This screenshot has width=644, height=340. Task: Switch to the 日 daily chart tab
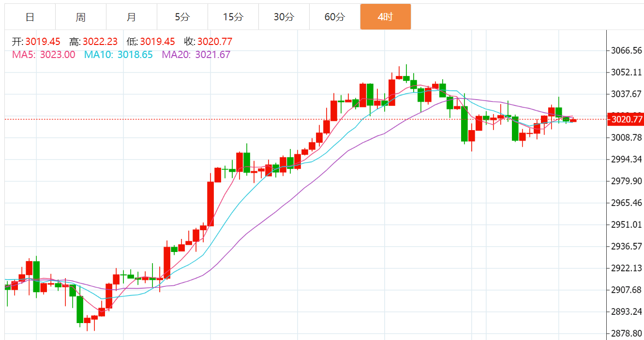point(30,17)
